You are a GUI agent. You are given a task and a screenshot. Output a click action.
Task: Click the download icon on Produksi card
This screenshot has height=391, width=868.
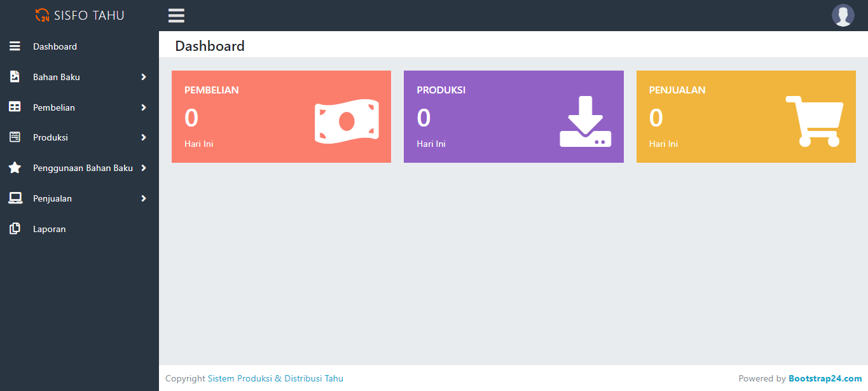(585, 121)
